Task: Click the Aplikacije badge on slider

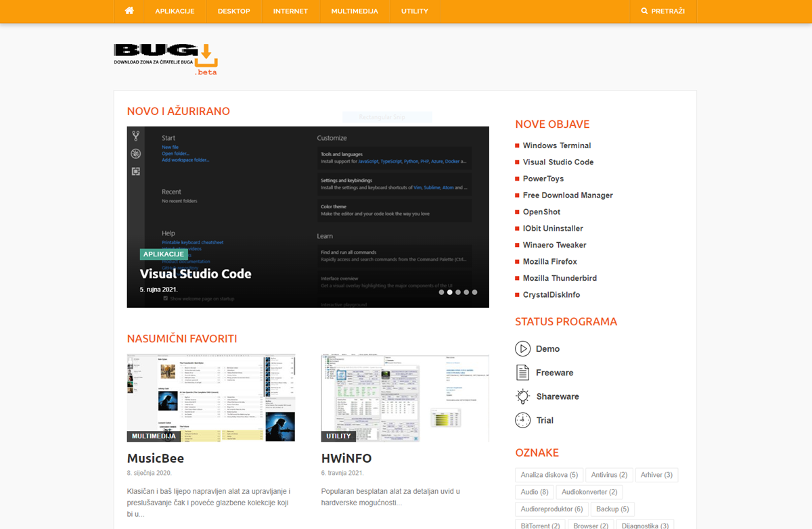Action: (x=164, y=254)
